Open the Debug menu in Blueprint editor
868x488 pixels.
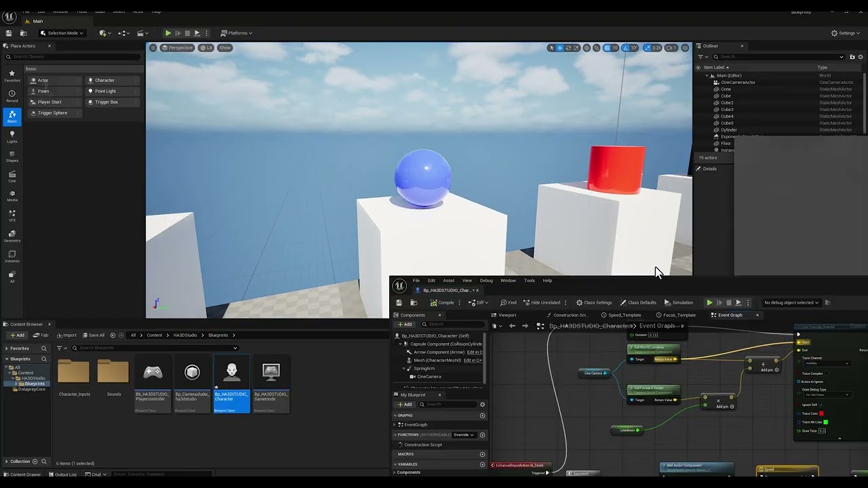[486, 281]
